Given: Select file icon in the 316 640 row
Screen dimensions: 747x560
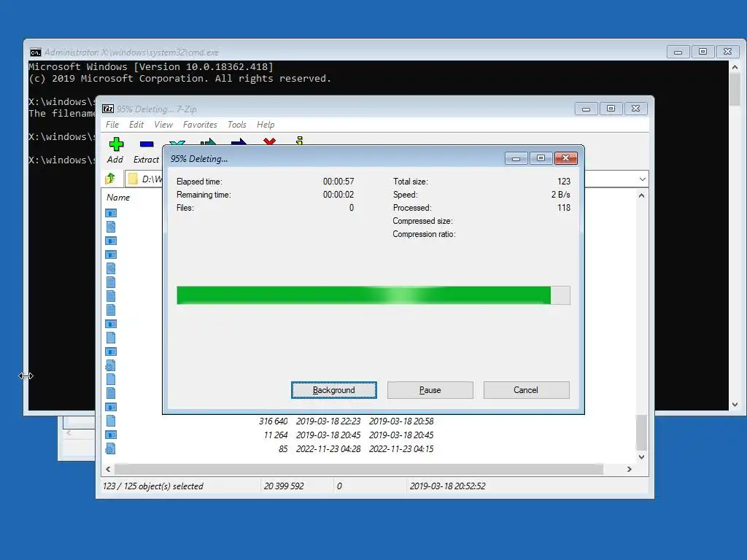Looking at the screenshot, I should point(111,421).
